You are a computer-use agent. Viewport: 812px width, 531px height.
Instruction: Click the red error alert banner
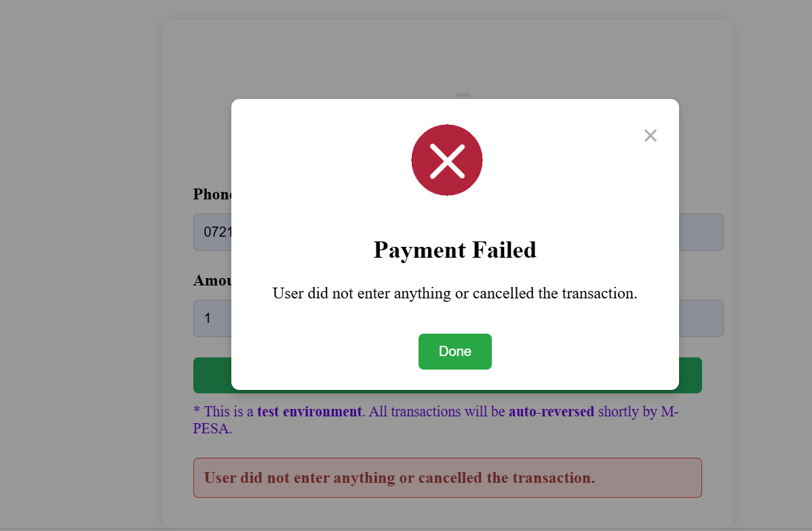coord(448,477)
